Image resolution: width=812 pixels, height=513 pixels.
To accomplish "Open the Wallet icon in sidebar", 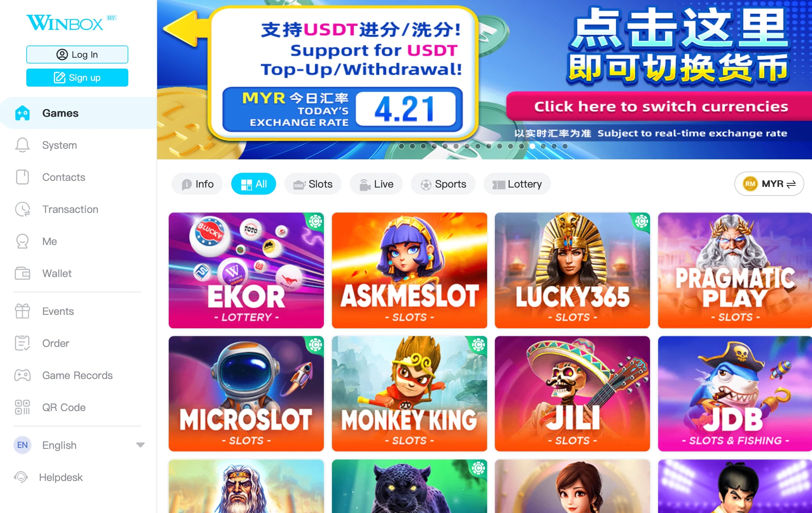I will click(x=22, y=273).
